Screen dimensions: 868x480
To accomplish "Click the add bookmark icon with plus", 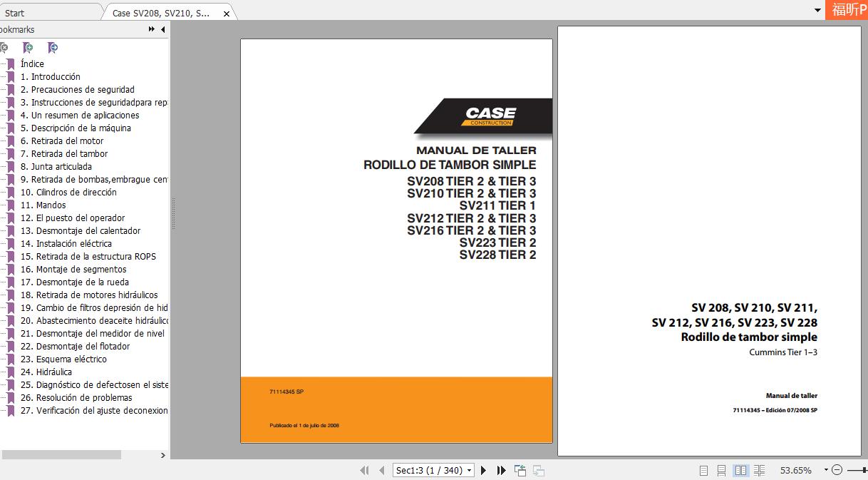I will tap(28, 48).
